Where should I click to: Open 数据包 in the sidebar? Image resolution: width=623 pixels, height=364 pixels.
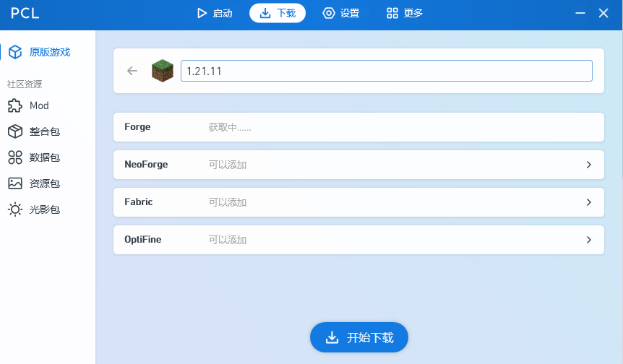coord(44,157)
